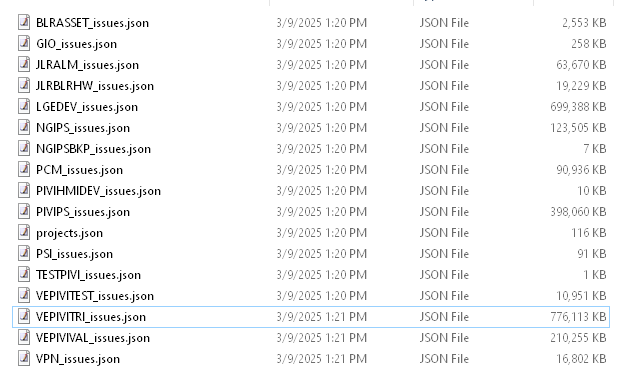Click the JSON File type for projects.json

444,233
